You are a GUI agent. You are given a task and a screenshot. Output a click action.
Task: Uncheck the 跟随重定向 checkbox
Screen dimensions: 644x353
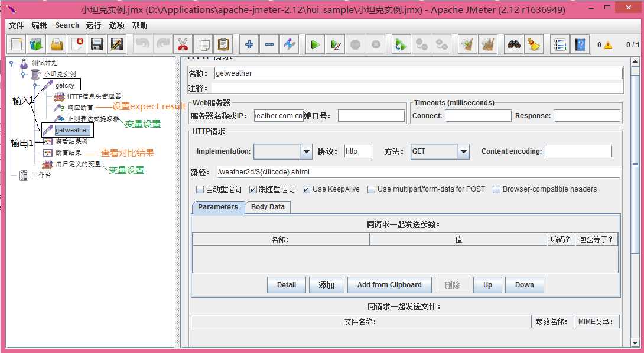coord(253,189)
